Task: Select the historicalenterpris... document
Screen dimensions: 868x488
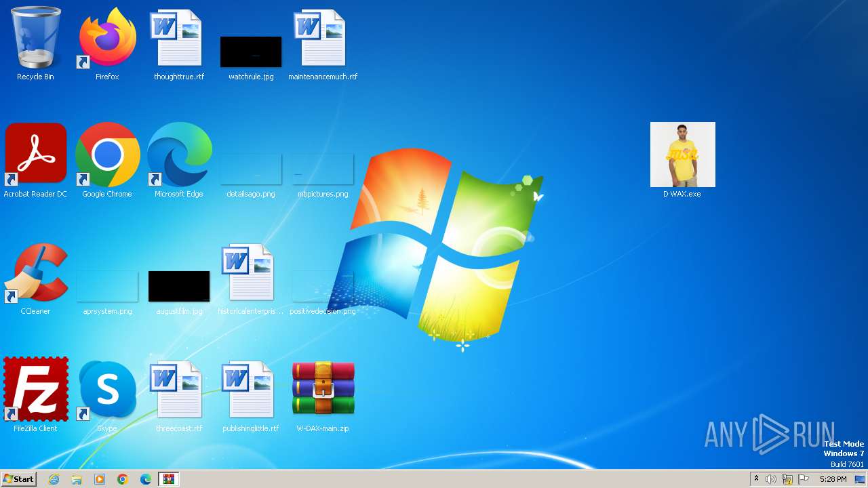Action: (x=251, y=279)
